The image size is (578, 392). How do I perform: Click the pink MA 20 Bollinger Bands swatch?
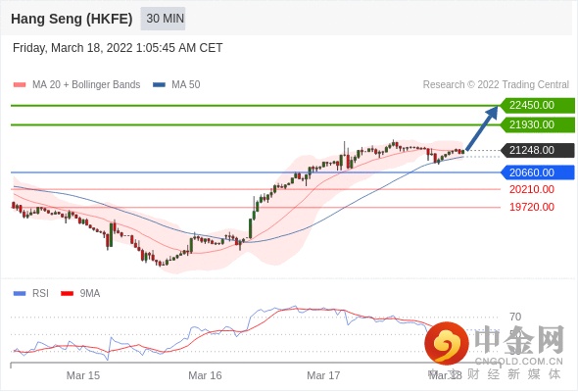click(20, 85)
